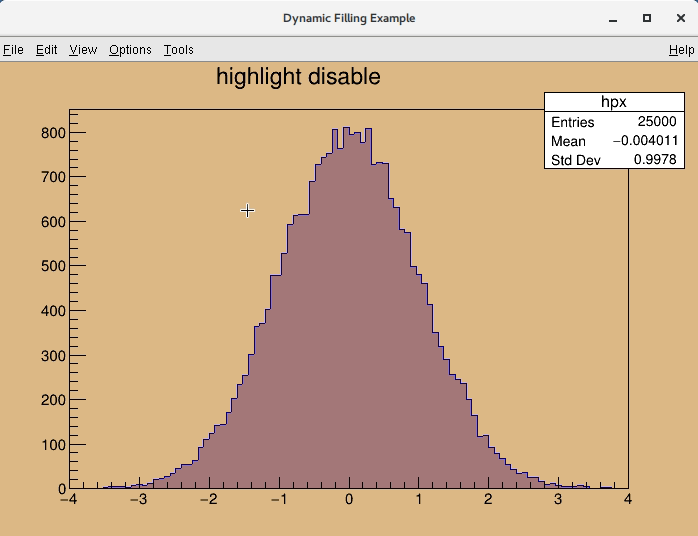Expand the Tools menu
The width and height of the screenshot is (698, 536).
pyautogui.click(x=179, y=50)
